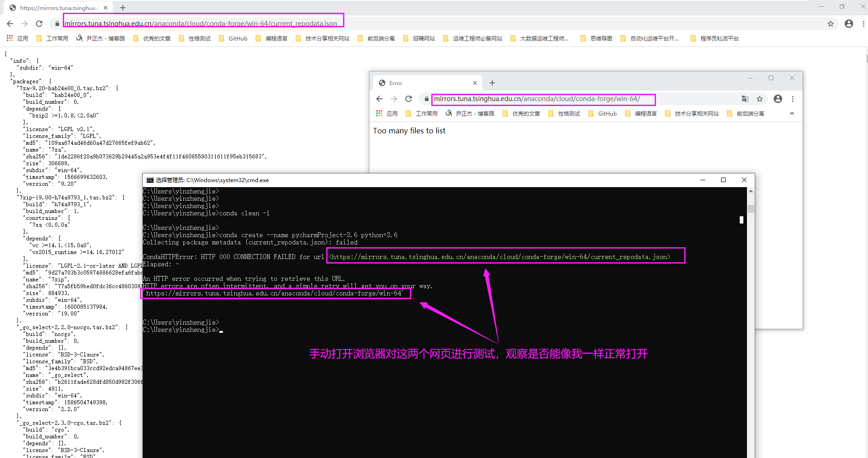Click the Google Translate icon in the Error window

(744, 99)
